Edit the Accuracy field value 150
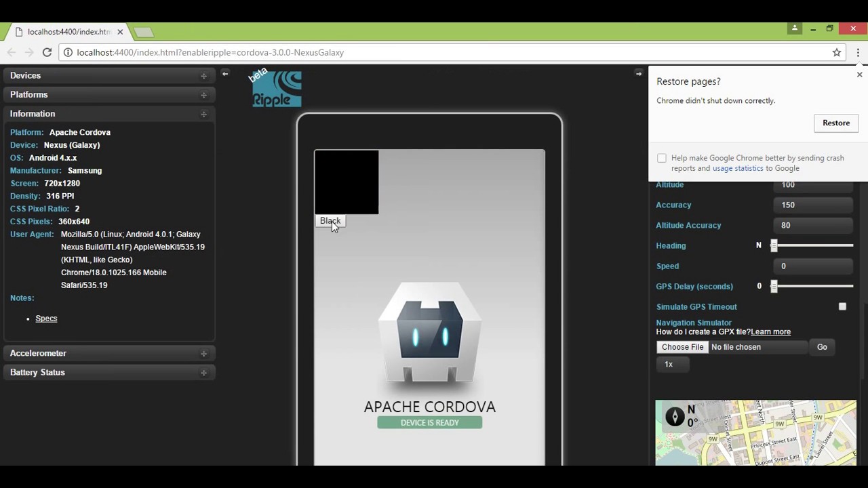Image resolution: width=868 pixels, height=488 pixels. (813, 205)
